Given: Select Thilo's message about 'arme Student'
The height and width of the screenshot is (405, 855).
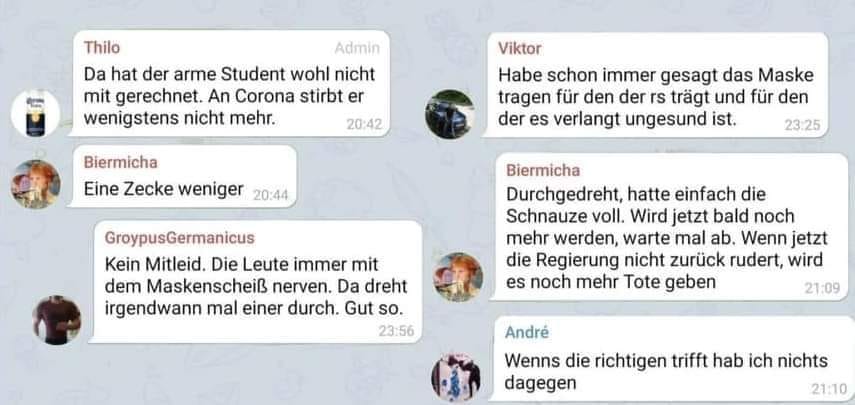Looking at the screenshot, I should tap(231, 83).
